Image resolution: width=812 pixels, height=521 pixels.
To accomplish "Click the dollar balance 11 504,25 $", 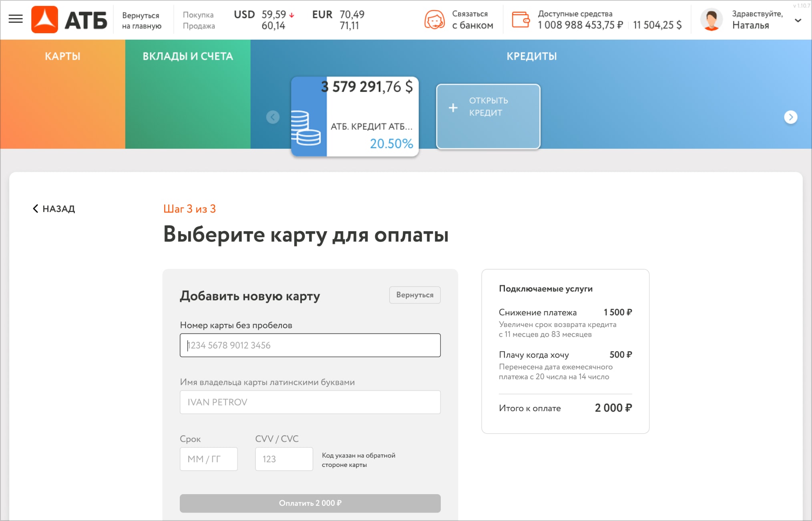I will 657,25.
